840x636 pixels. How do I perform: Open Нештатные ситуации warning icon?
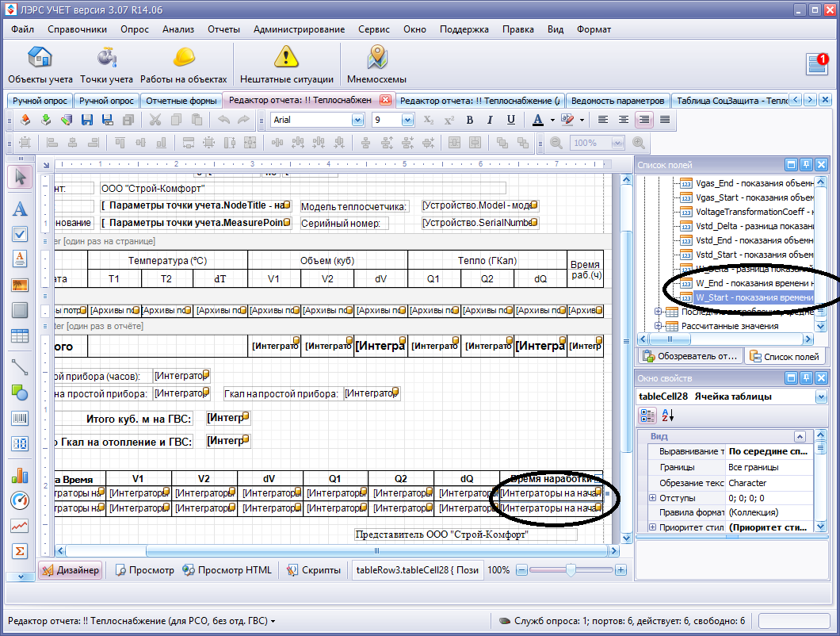287,65
